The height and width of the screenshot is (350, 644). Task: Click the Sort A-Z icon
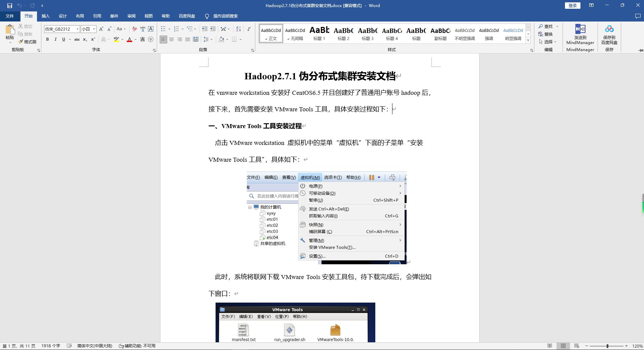pyautogui.click(x=238, y=29)
